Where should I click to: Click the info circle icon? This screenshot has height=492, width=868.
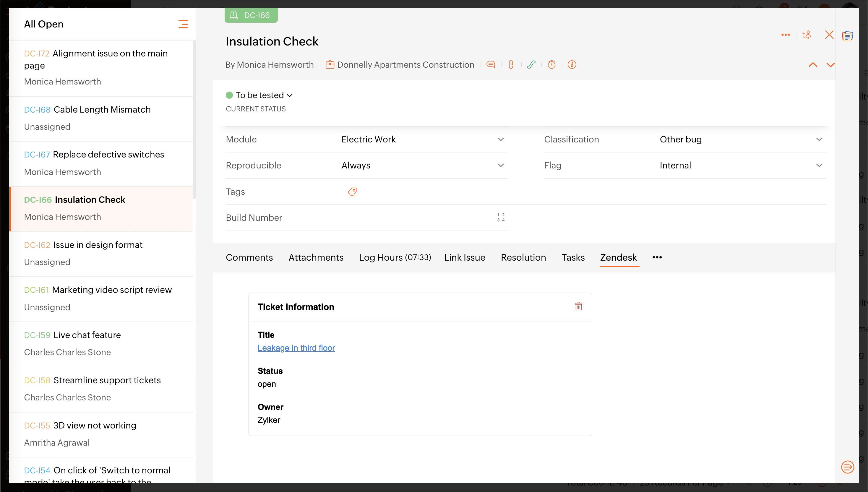point(572,64)
